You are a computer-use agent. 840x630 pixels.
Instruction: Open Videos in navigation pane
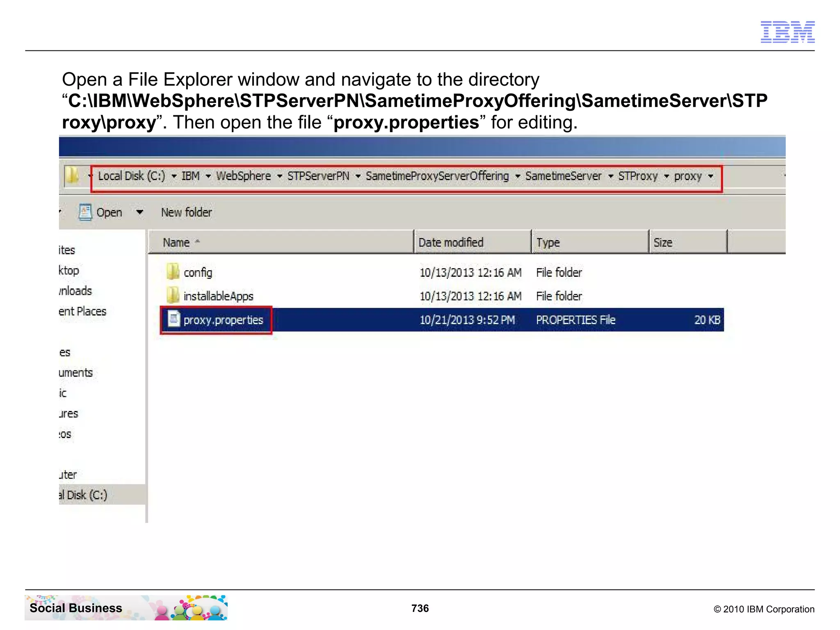pos(65,434)
